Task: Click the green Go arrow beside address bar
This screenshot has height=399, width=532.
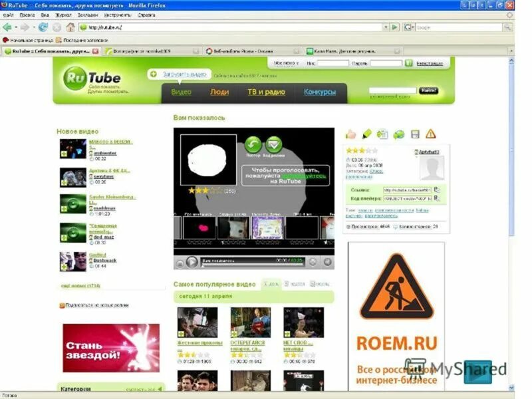Action: click(x=394, y=27)
